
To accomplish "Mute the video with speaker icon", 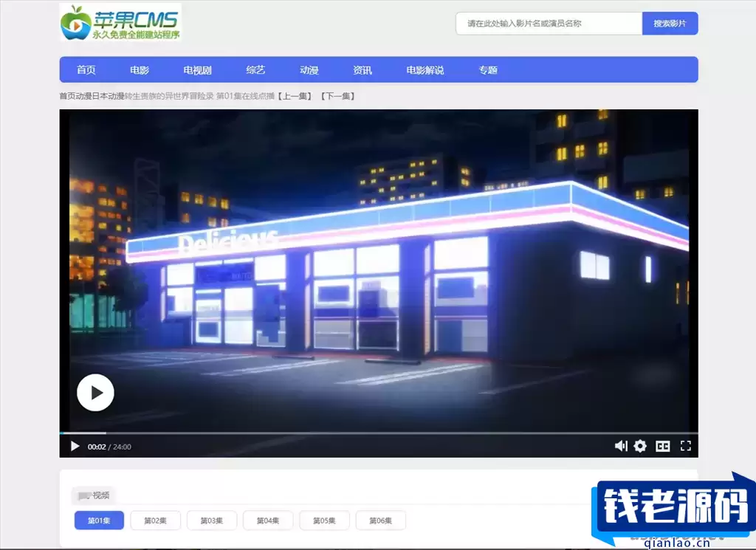I will click(621, 447).
